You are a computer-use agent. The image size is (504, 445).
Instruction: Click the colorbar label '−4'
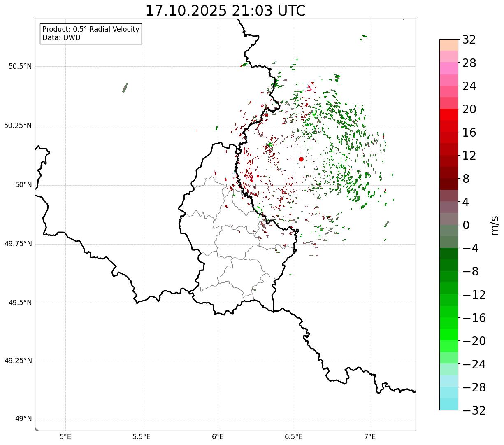(470, 248)
